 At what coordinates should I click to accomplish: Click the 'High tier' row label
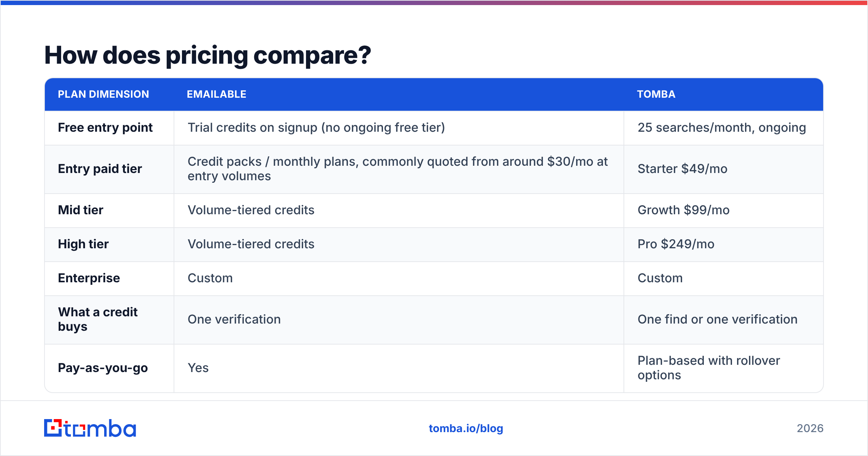pyautogui.click(x=83, y=244)
